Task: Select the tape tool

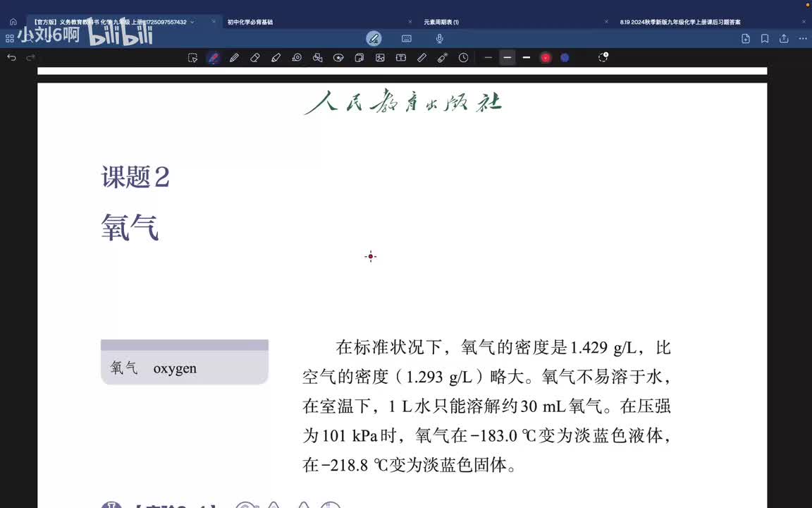Action: tap(297, 58)
